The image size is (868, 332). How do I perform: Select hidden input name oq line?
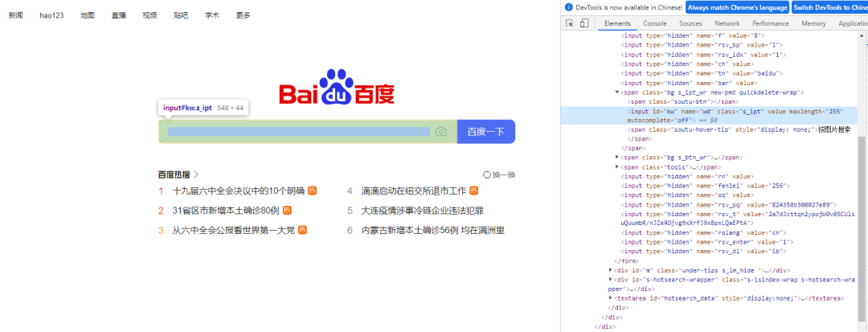point(686,195)
